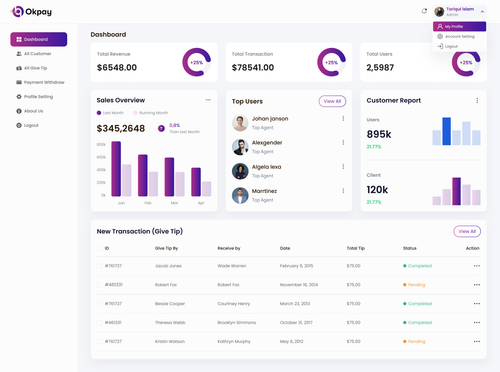Choose Logout in the profile dropdown
The height and width of the screenshot is (372, 500).
click(x=459, y=46)
